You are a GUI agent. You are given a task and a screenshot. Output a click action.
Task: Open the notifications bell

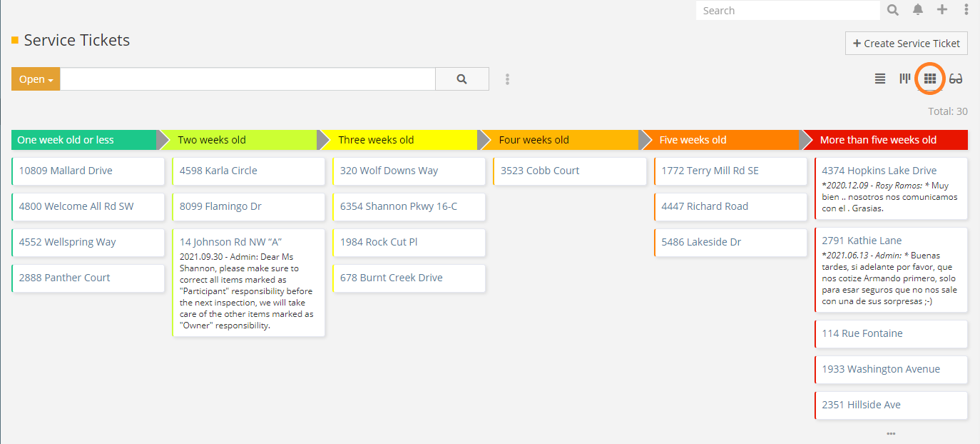point(918,10)
